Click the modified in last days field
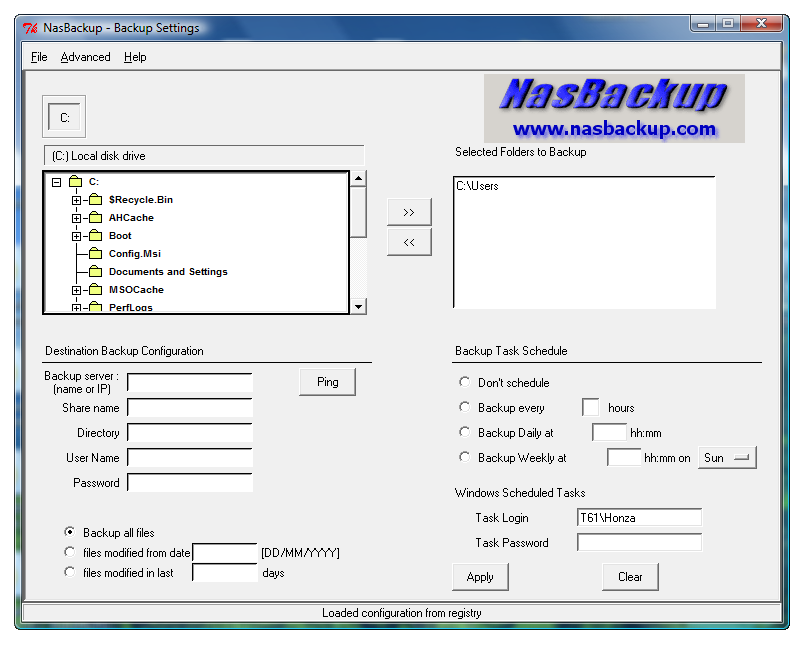808x648 pixels. pos(225,572)
